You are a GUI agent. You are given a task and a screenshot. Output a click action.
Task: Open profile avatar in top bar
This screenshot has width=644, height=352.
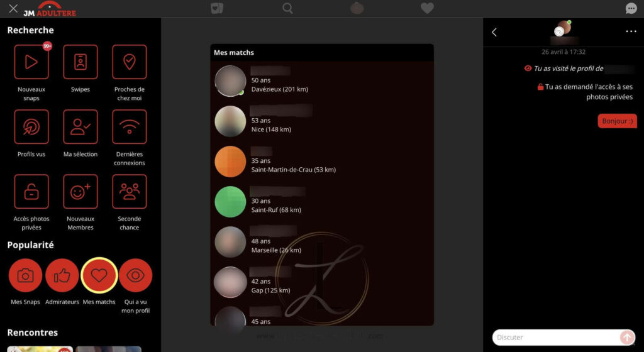[x=357, y=8]
